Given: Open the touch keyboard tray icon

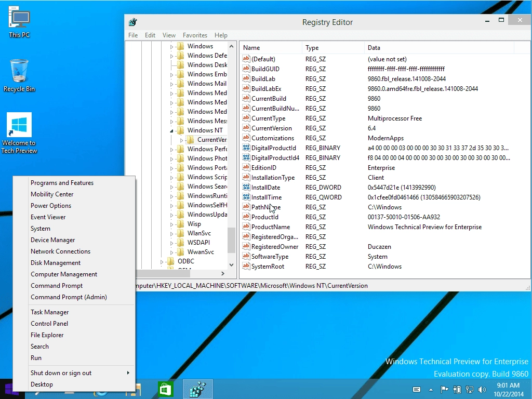Looking at the screenshot, I should [x=417, y=389].
